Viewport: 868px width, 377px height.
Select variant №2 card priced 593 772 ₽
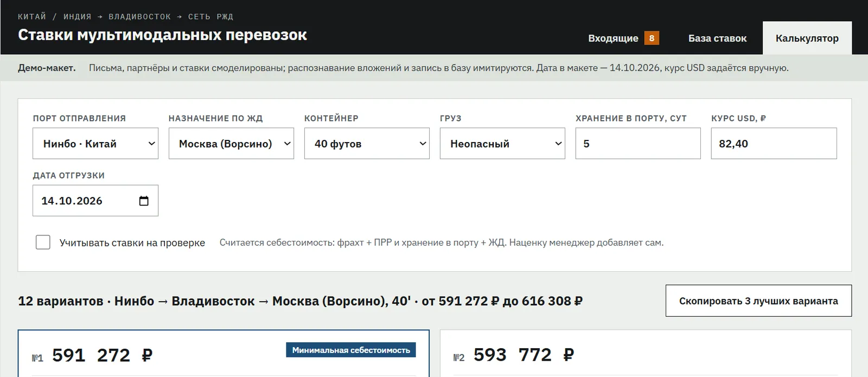click(x=646, y=354)
